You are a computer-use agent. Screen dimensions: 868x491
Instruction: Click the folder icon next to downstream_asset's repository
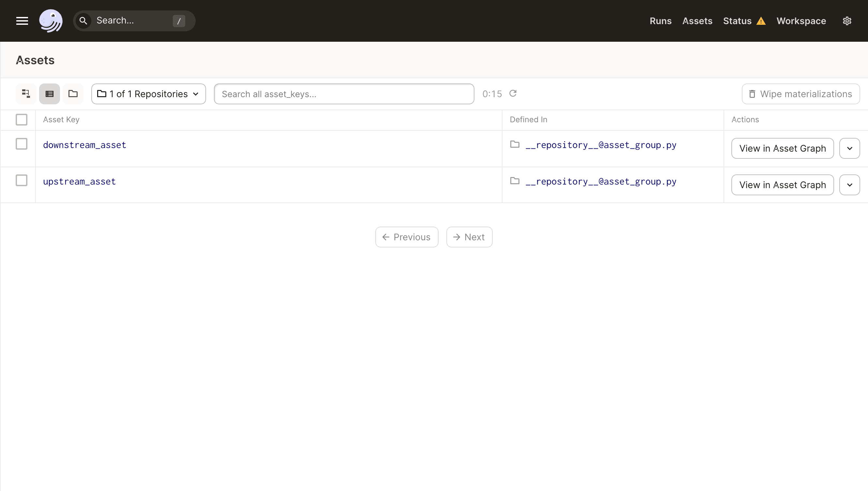515,144
